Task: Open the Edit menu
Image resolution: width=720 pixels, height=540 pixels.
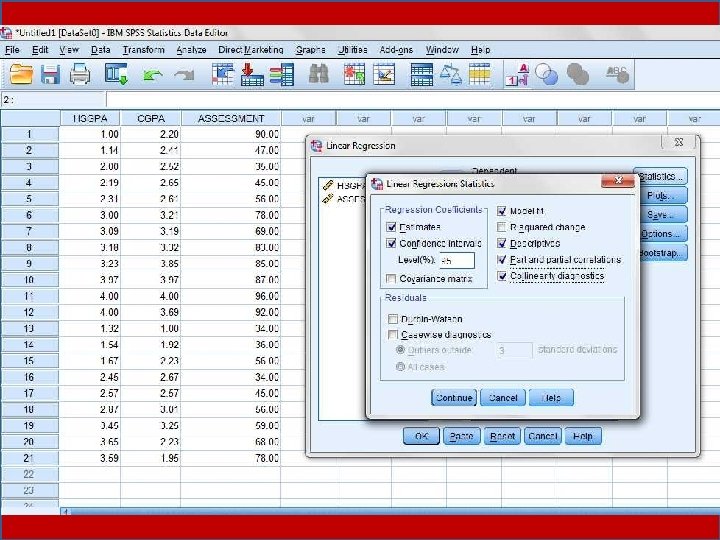Action: (40, 50)
